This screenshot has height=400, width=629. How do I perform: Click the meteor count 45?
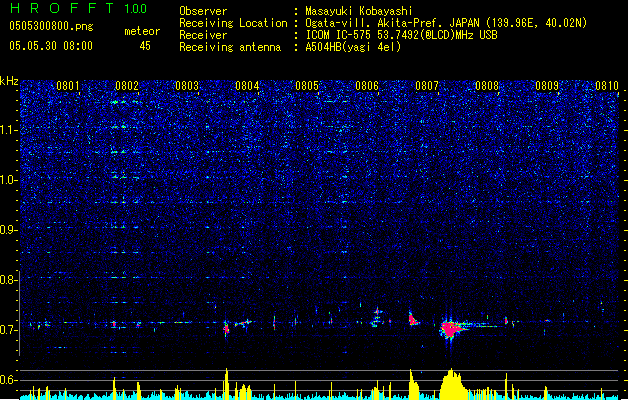[145, 46]
